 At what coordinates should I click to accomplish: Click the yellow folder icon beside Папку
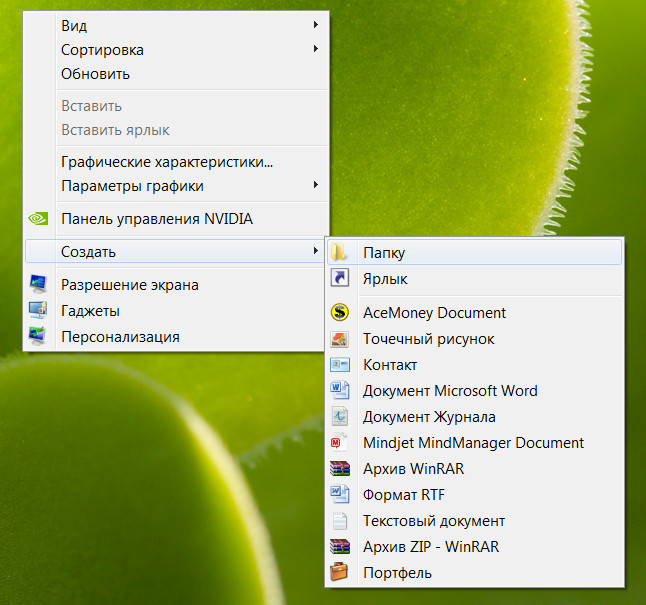pos(339,252)
